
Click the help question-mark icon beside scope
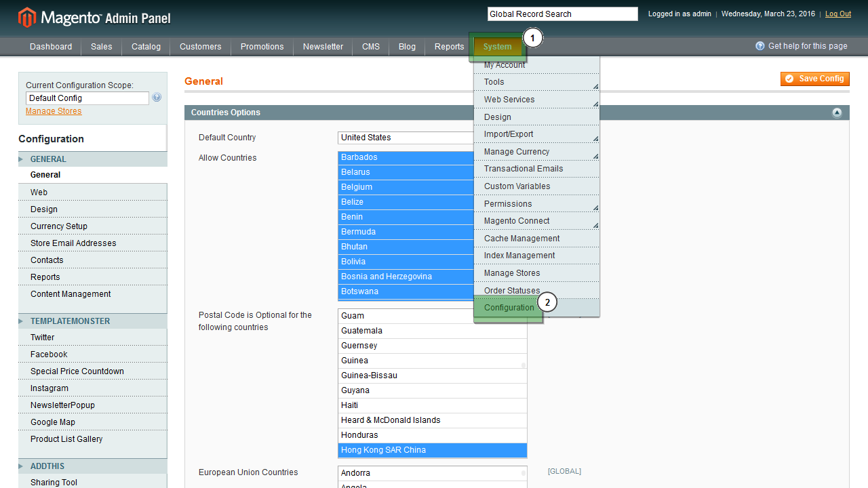coord(157,98)
